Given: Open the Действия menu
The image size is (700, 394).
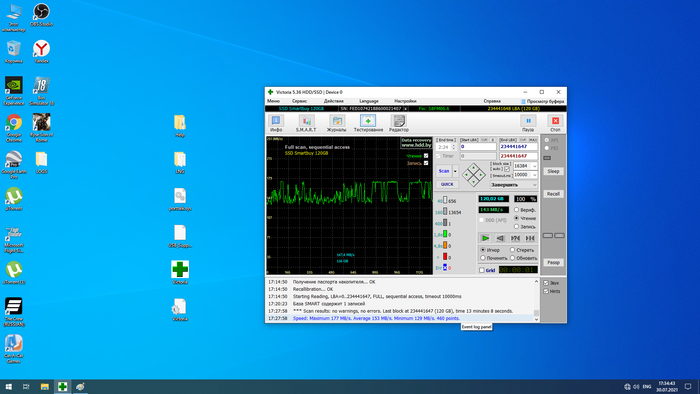Looking at the screenshot, I should (333, 101).
